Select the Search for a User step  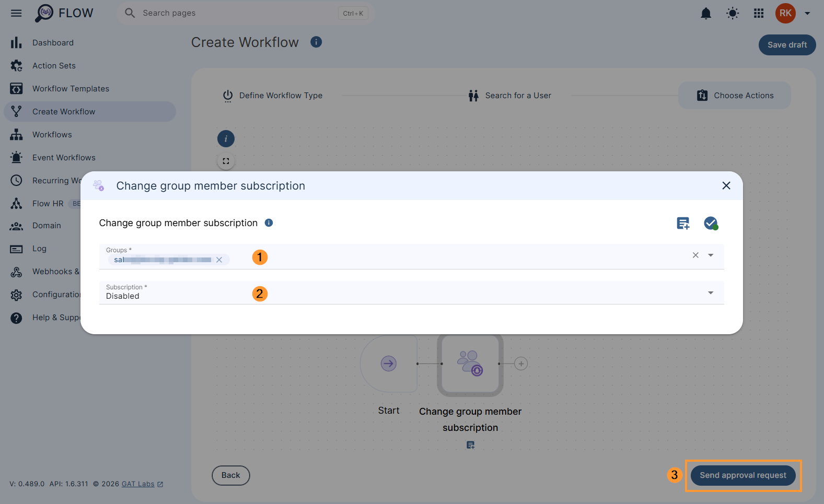point(510,96)
